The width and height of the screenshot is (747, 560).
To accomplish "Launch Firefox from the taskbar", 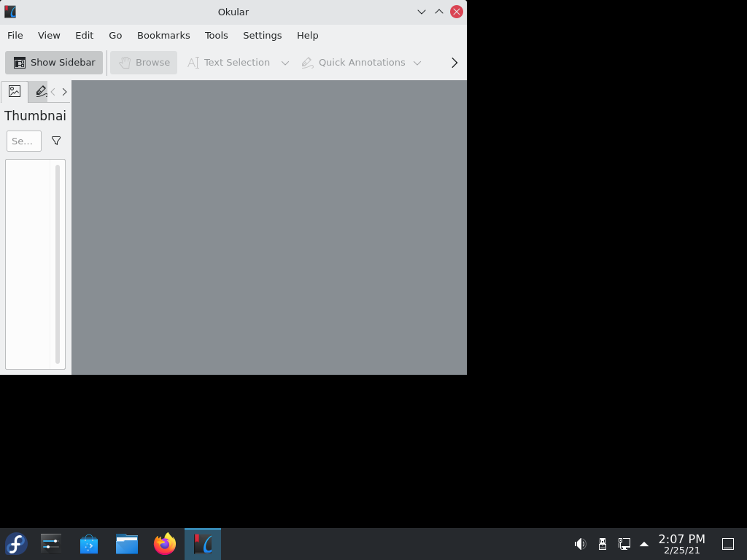I will (165, 544).
